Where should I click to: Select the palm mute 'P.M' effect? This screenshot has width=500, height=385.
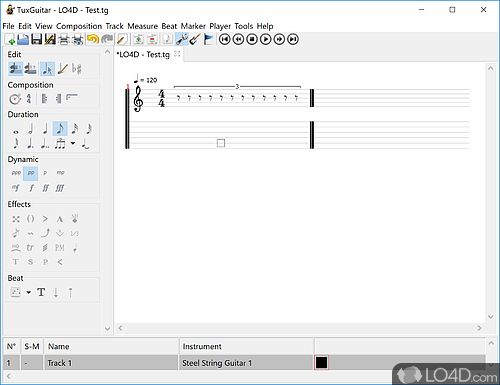[60, 248]
